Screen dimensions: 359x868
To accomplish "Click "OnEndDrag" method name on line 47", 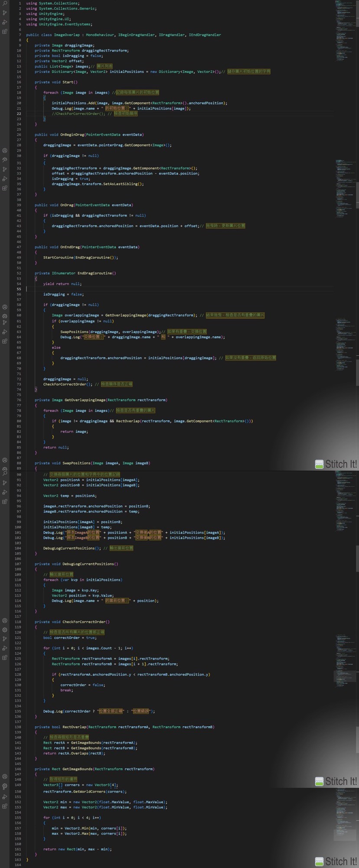I will tap(70, 247).
